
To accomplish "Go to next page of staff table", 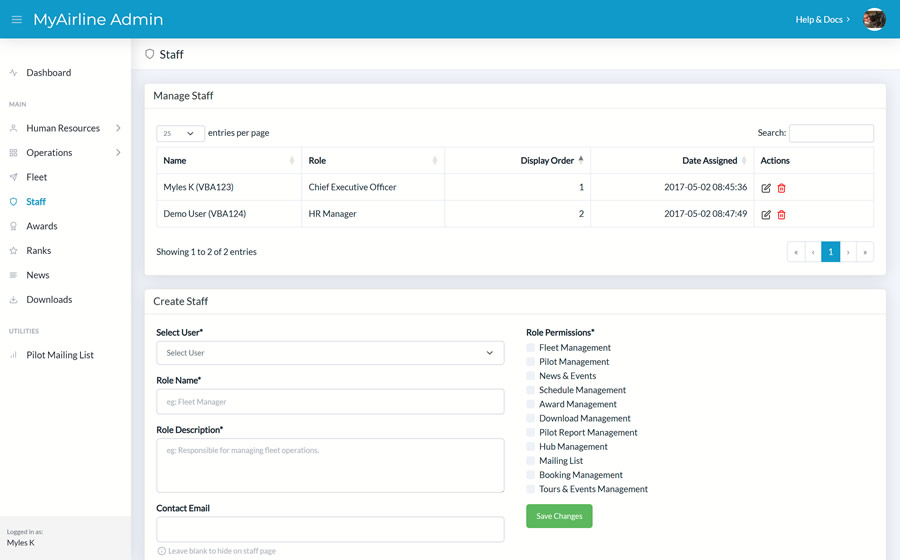I will pos(848,252).
